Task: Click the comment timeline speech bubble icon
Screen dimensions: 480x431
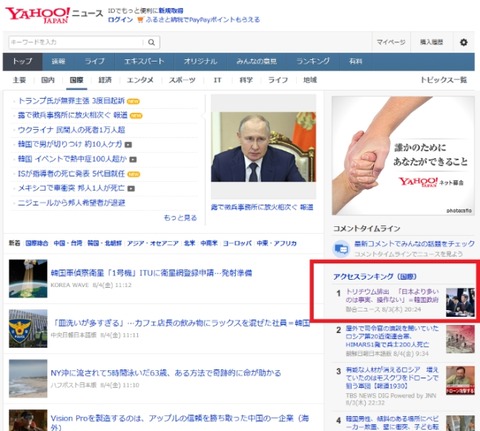Action: [x=341, y=249]
